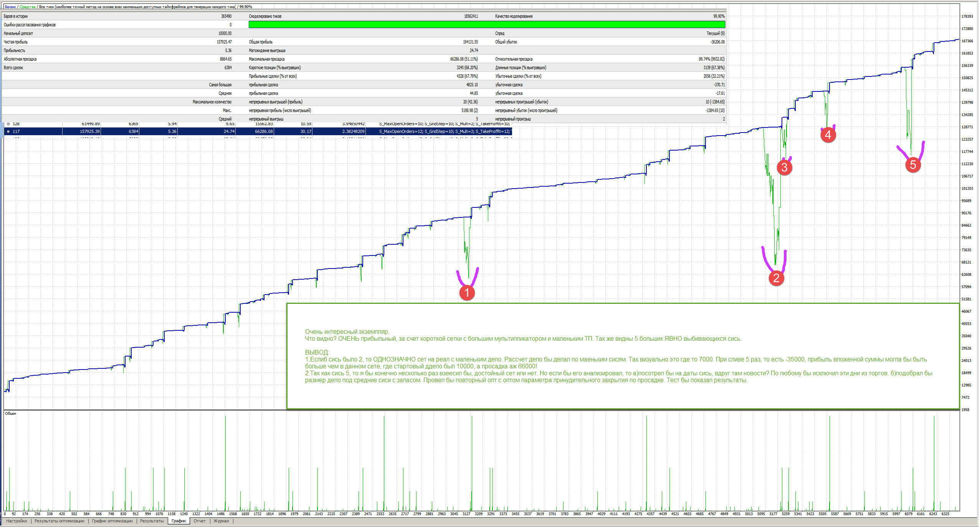The width and height of the screenshot is (980, 527).
Task: Click the Средства legend label
Action: click(27, 7)
